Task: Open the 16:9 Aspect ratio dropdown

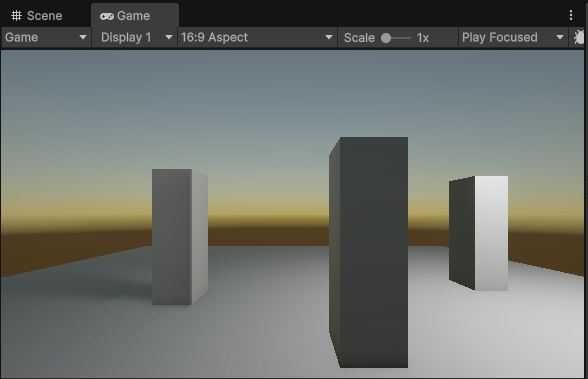Action: click(x=257, y=37)
